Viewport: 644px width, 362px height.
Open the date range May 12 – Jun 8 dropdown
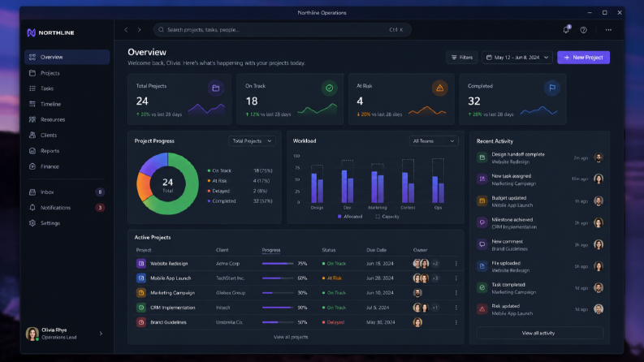point(517,58)
